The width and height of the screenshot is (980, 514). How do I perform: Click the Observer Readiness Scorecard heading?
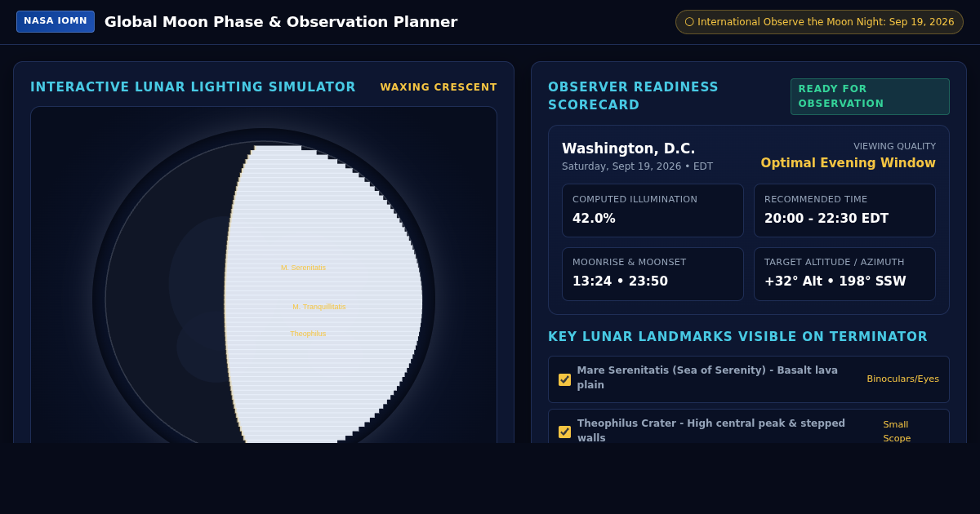click(633, 96)
